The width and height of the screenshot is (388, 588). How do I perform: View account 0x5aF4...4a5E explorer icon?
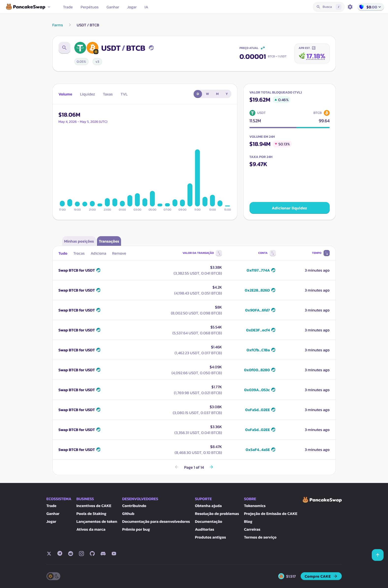pos(273,449)
